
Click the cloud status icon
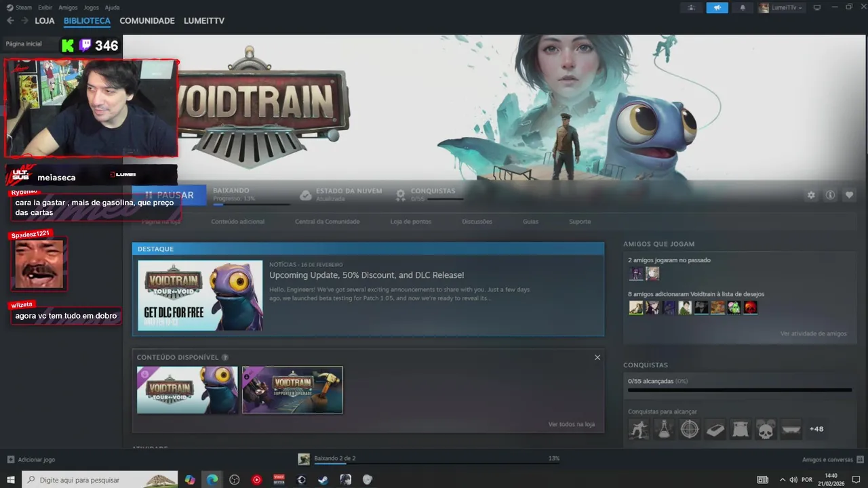(x=306, y=195)
